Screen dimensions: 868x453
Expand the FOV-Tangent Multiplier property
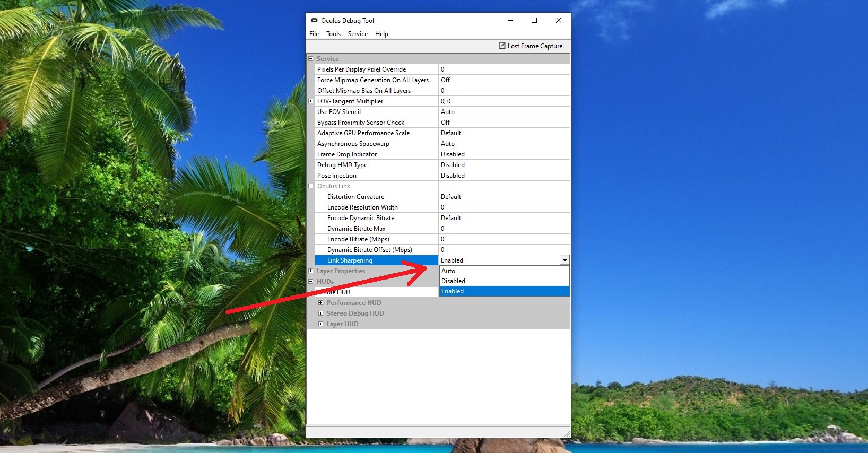(311, 101)
